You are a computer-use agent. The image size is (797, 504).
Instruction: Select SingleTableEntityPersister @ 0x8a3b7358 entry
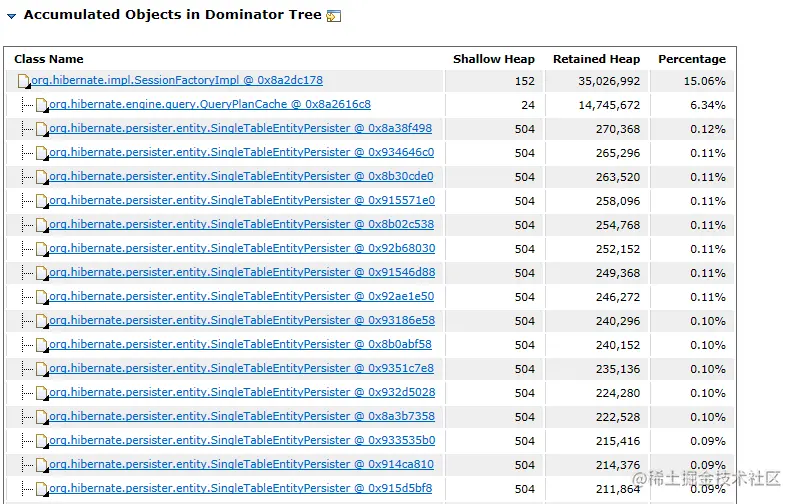click(241, 416)
